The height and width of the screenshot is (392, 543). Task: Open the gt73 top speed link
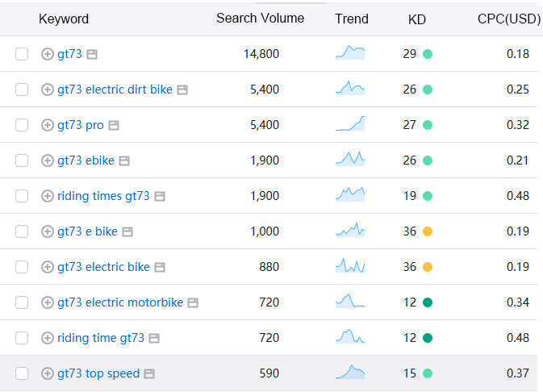98,373
